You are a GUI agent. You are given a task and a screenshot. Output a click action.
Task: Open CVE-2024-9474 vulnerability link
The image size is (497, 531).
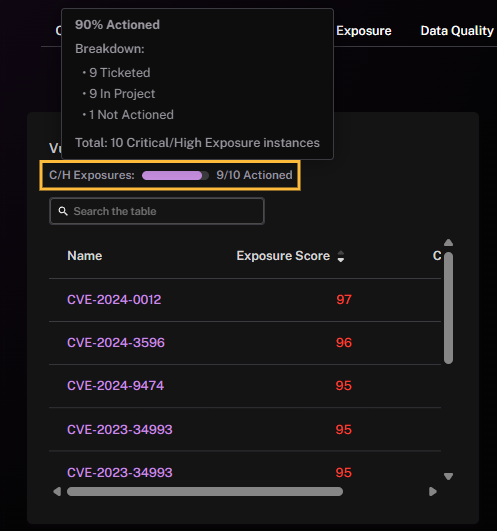pyautogui.click(x=115, y=386)
